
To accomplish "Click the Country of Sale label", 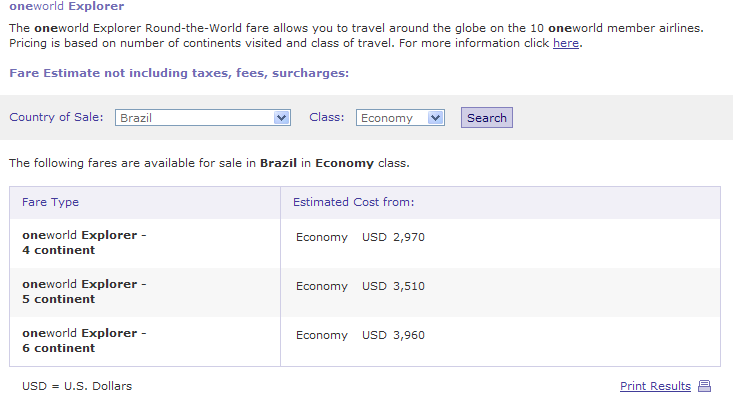I will [x=56, y=117].
